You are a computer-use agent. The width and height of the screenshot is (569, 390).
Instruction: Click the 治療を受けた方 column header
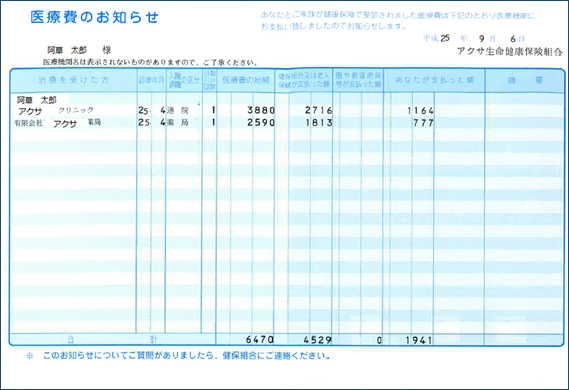point(74,80)
